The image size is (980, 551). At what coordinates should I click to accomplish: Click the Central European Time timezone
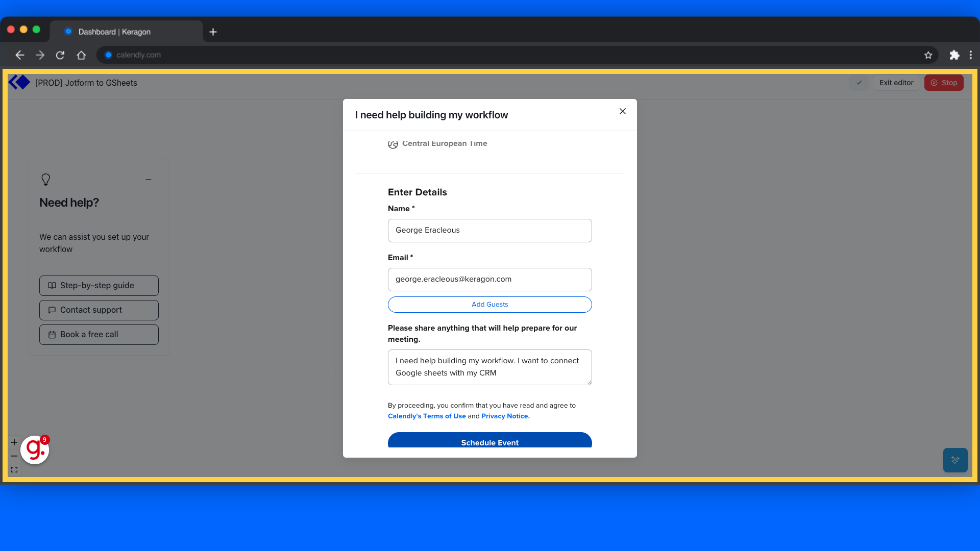click(x=445, y=143)
